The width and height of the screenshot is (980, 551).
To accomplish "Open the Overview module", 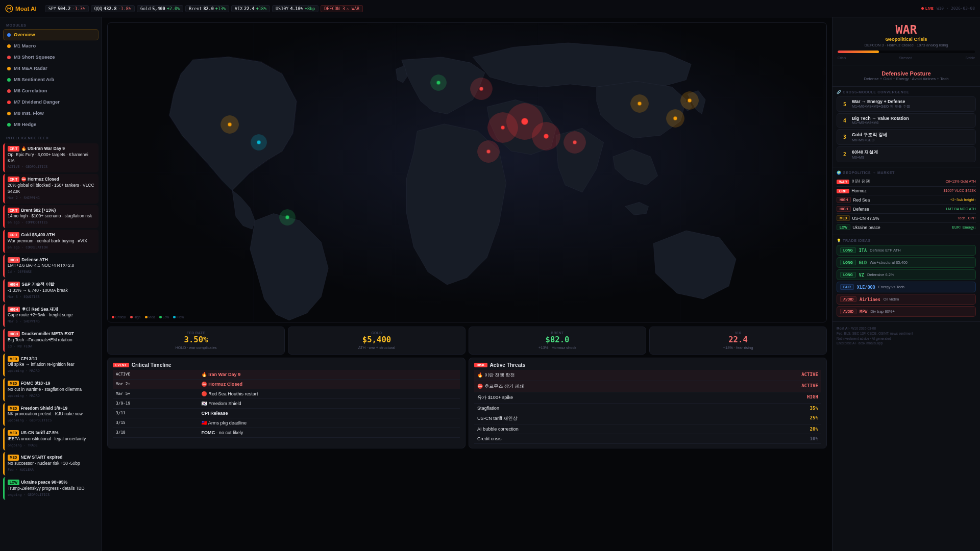I will [x=51, y=35].
